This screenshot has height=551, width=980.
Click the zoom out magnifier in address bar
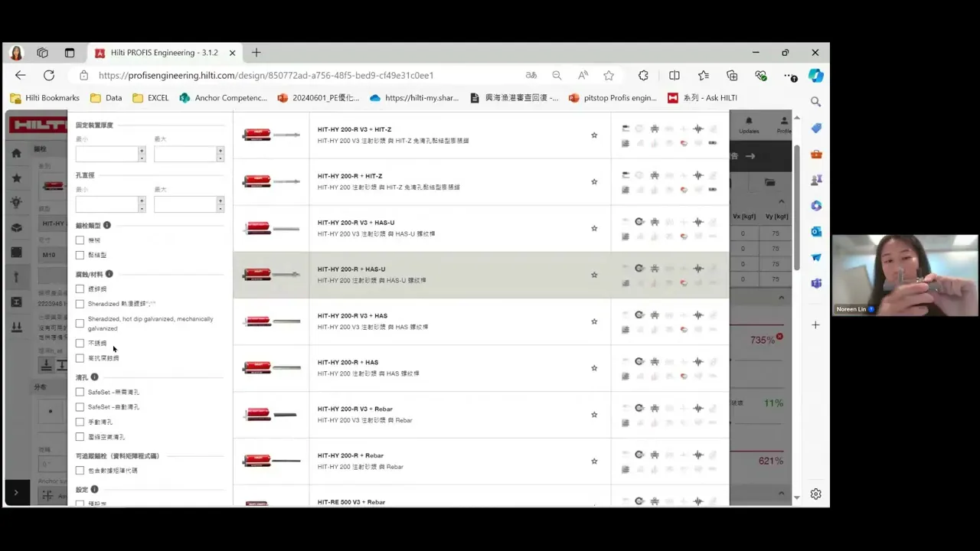point(557,75)
